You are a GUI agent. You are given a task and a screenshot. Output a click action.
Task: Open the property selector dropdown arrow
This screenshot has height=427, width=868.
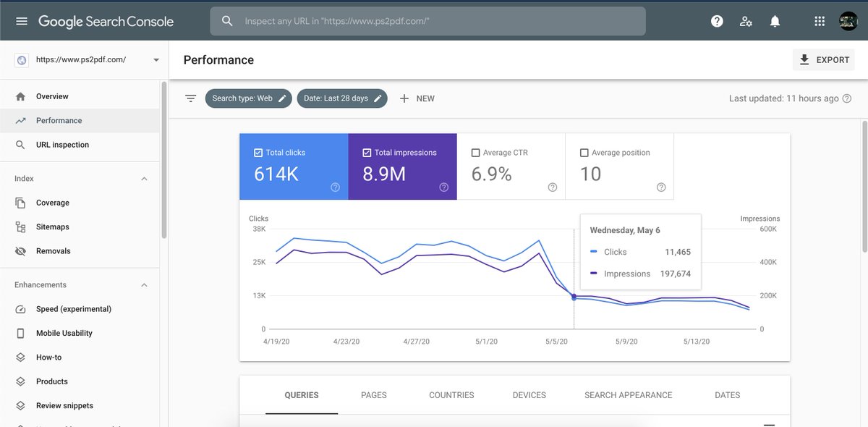click(156, 60)
